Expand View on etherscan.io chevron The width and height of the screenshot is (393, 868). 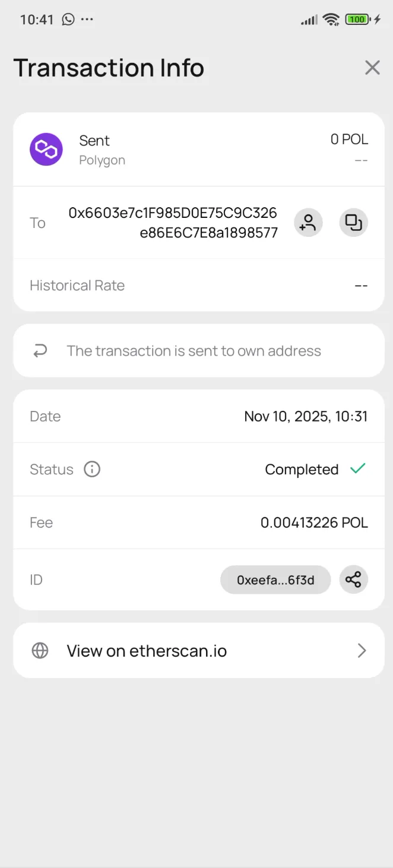[x=362, y=650]
